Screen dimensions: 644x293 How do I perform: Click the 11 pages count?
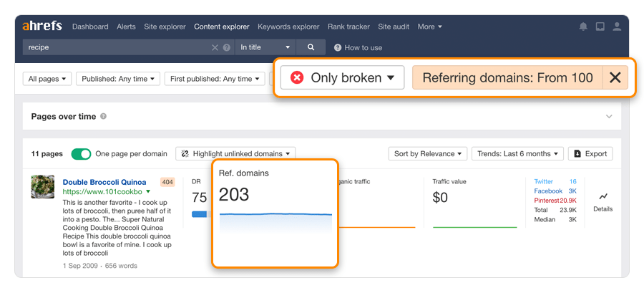tap(47, 154)
